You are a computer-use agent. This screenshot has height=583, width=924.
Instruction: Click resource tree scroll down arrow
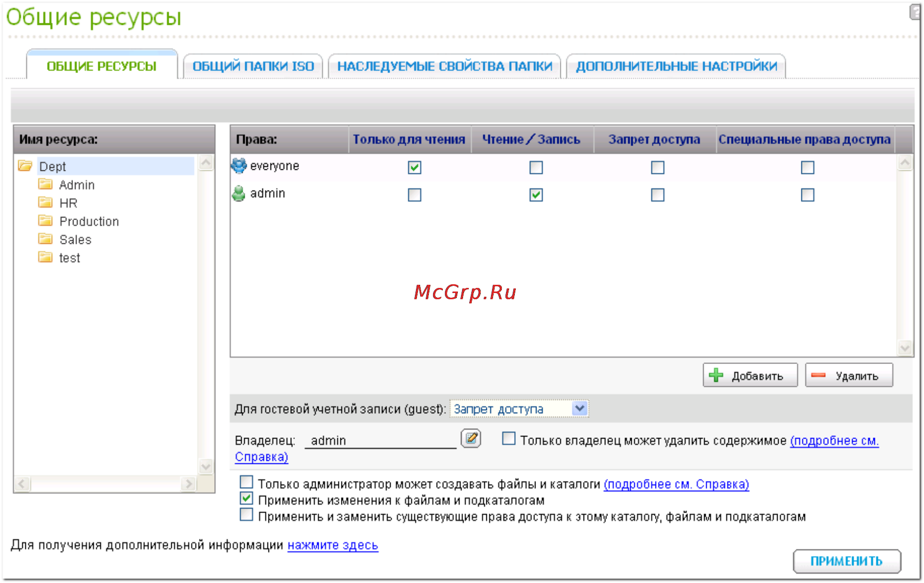click(206, 467)
